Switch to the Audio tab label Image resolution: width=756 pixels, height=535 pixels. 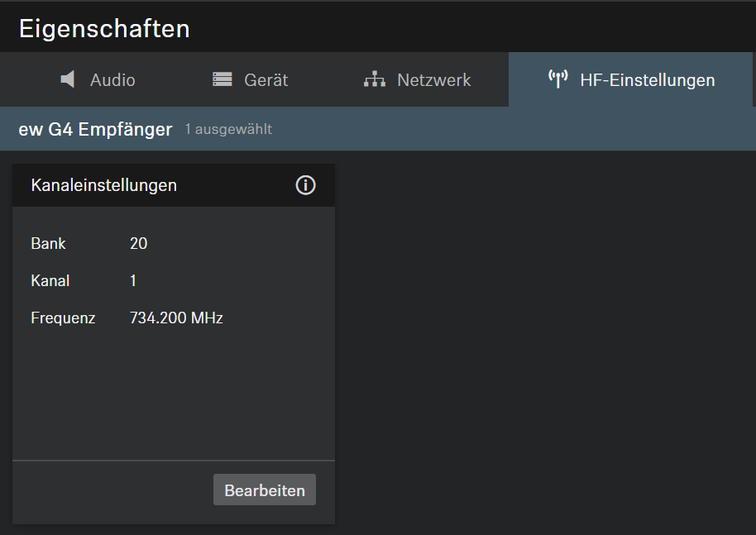pos(112,80)
